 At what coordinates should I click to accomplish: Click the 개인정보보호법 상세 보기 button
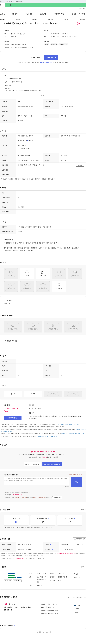33,464
